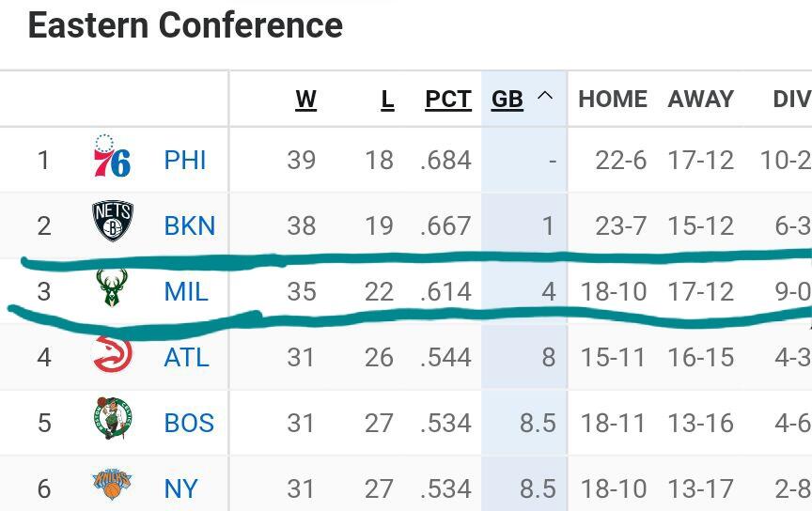Open the BOS team link

[189, 423]
